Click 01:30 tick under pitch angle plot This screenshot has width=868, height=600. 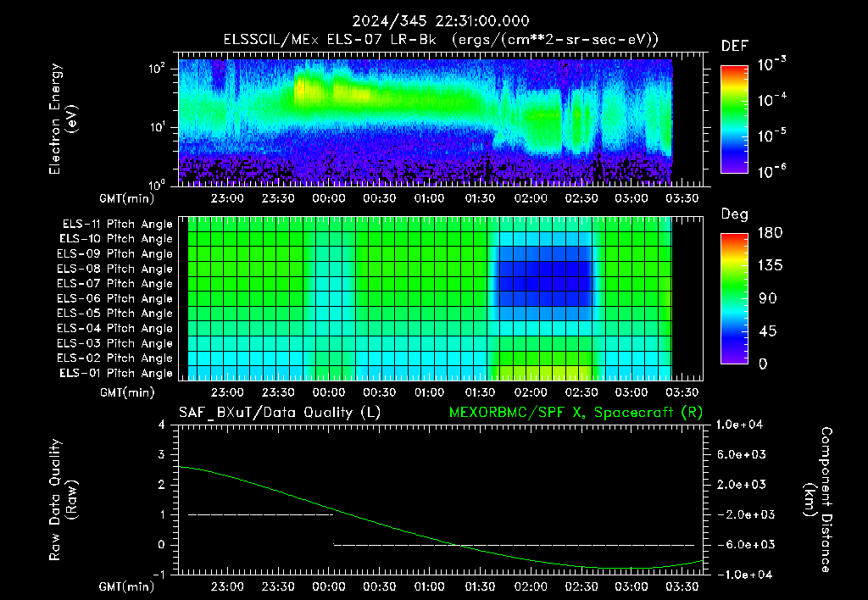coord(480,392)
